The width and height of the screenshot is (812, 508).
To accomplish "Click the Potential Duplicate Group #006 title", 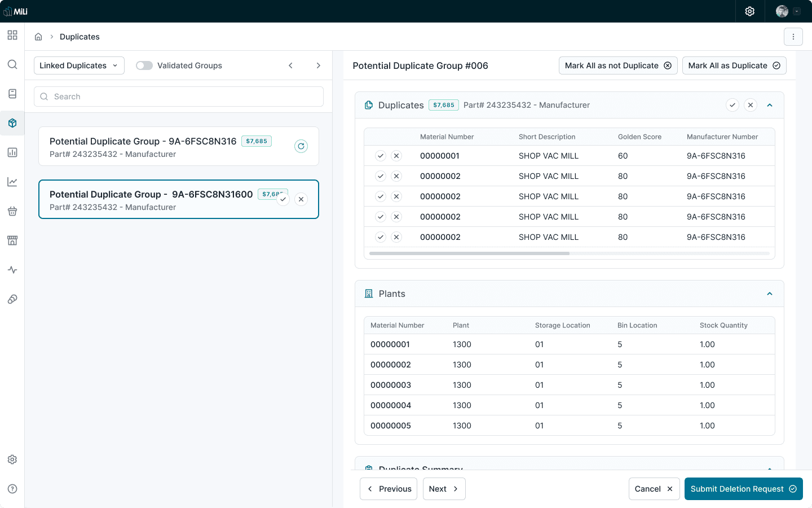I will (420, 65).
